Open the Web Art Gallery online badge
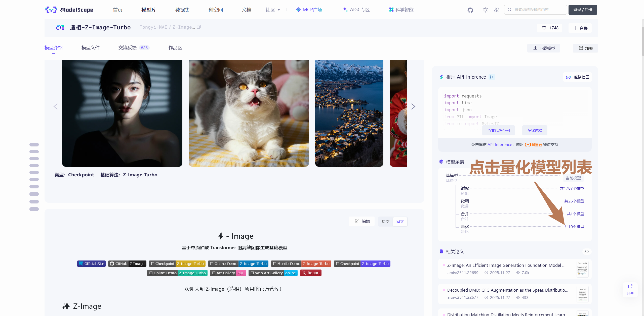Viewport: 644px width, 316px height. pos(273,273)
